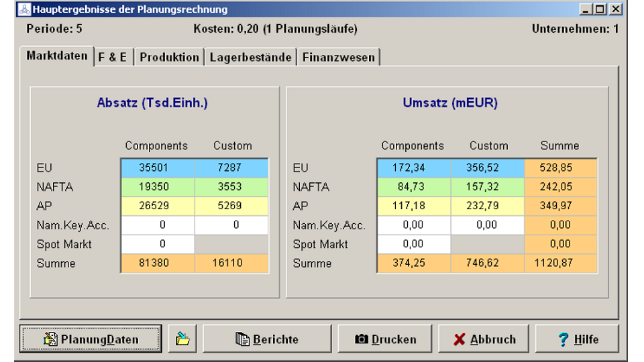Select Umsatz Summe Custom cell 746,62
Image resolution: width=644 pixels, height=362 pixels.
(x=488, y=263)
